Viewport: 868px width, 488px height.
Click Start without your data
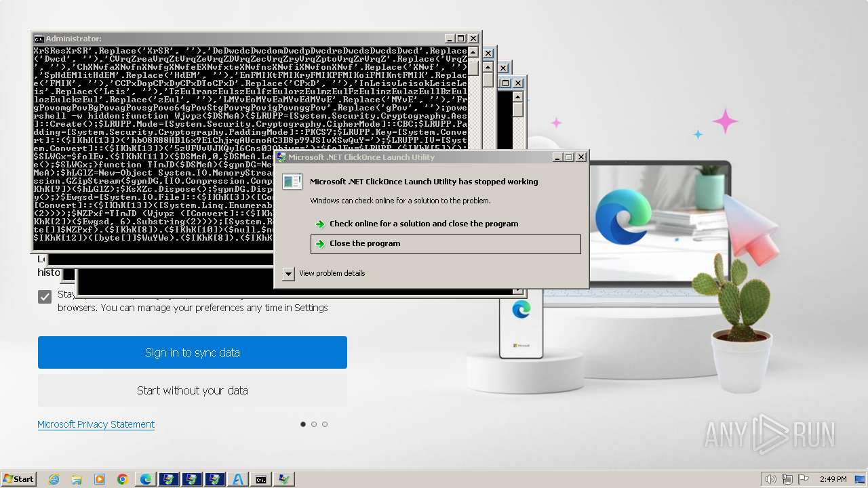click(x=193, y=390)
